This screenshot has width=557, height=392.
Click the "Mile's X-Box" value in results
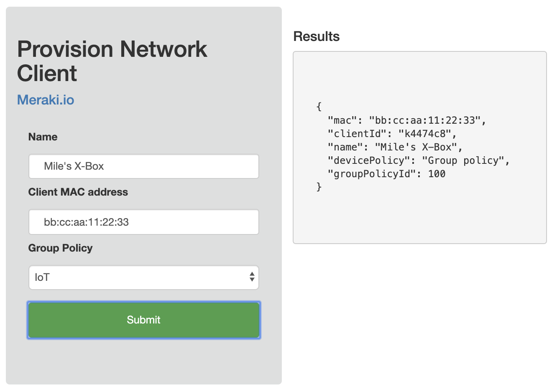pos(416,148)
